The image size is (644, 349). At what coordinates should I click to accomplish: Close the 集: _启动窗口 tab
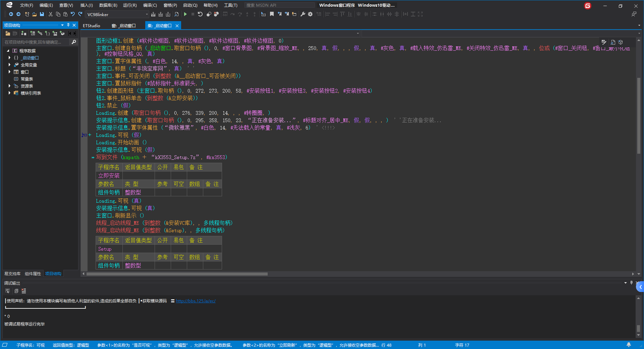tap(177, 26)
